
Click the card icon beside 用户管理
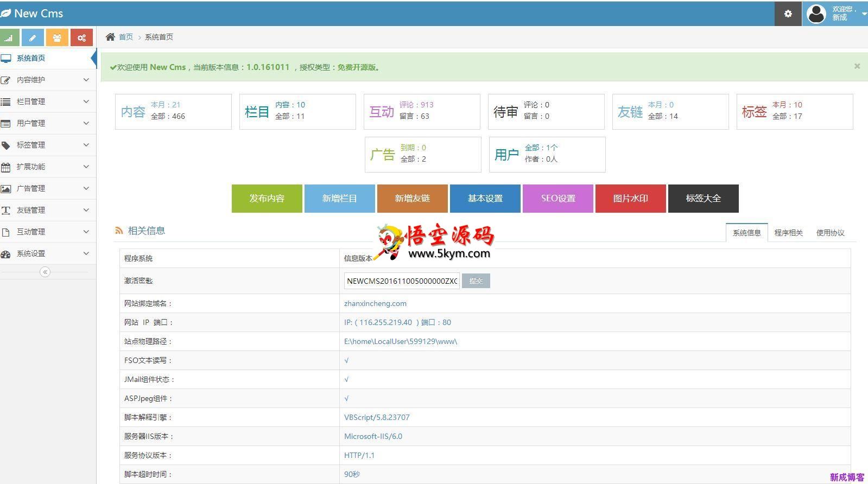pos(5,123)
